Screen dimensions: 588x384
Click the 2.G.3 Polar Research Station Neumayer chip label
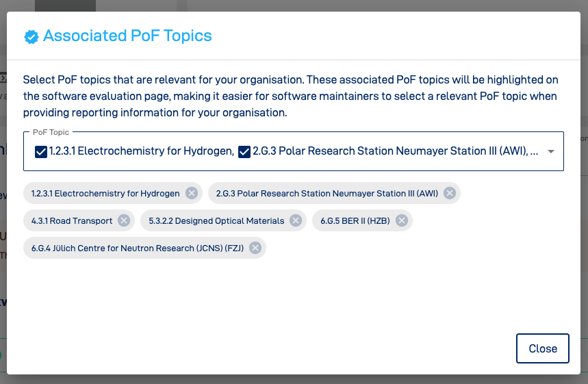pyautogui.click(x=327, y=194)
